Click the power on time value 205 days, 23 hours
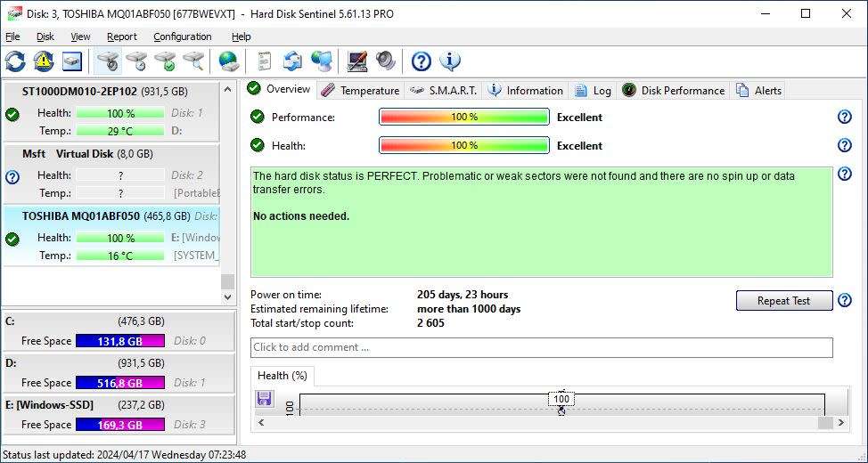Image resolution: width=868 pixels, height=463 pixels. coord(463,295)
